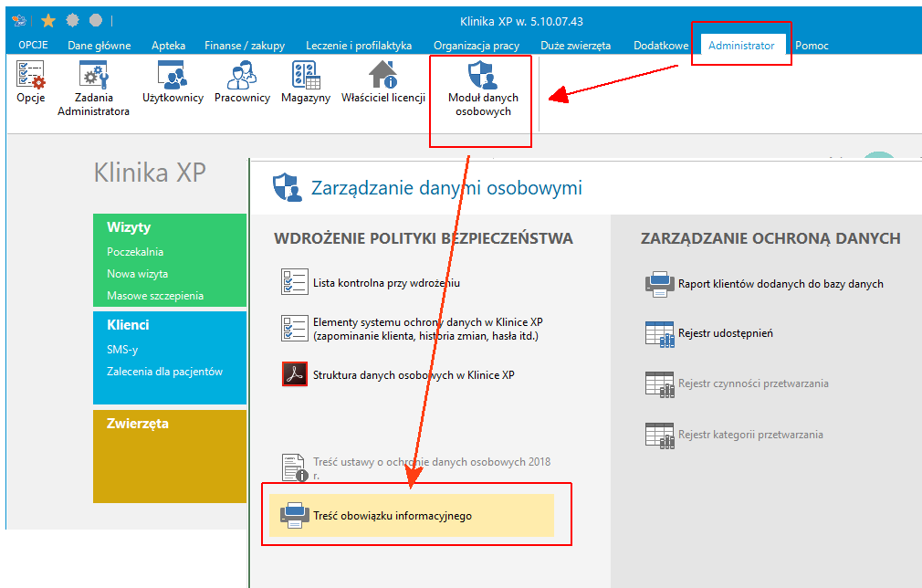The width and height of the screenshot is (922, 588).
Task: Open Lista kontrolna przy wdrożeniu
Action: tap(386, 283)
